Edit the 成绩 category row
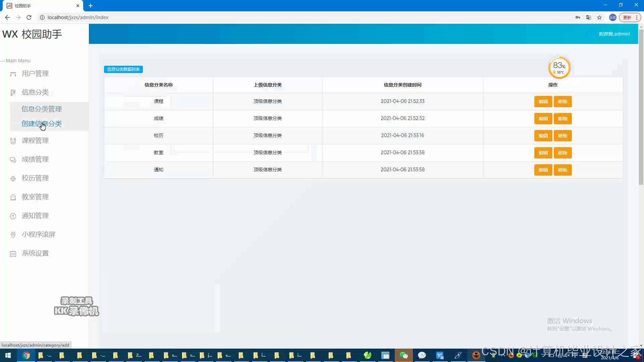644x362 pixels. click(543, 119)
